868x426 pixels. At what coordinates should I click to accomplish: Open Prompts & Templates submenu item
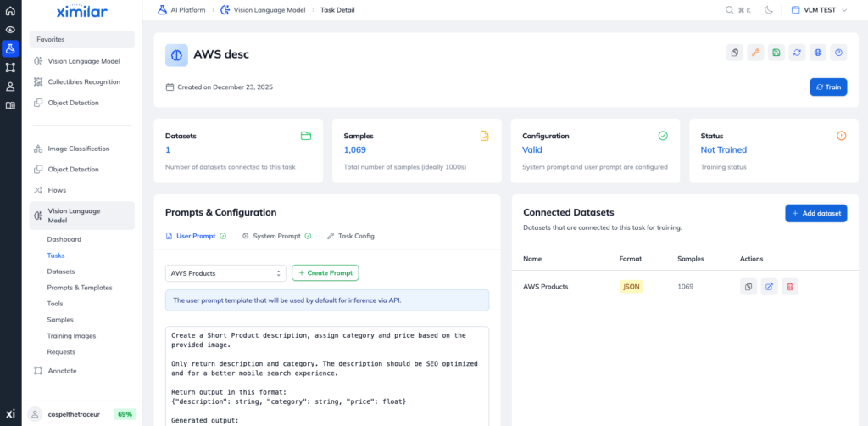(x=80, y=288)
